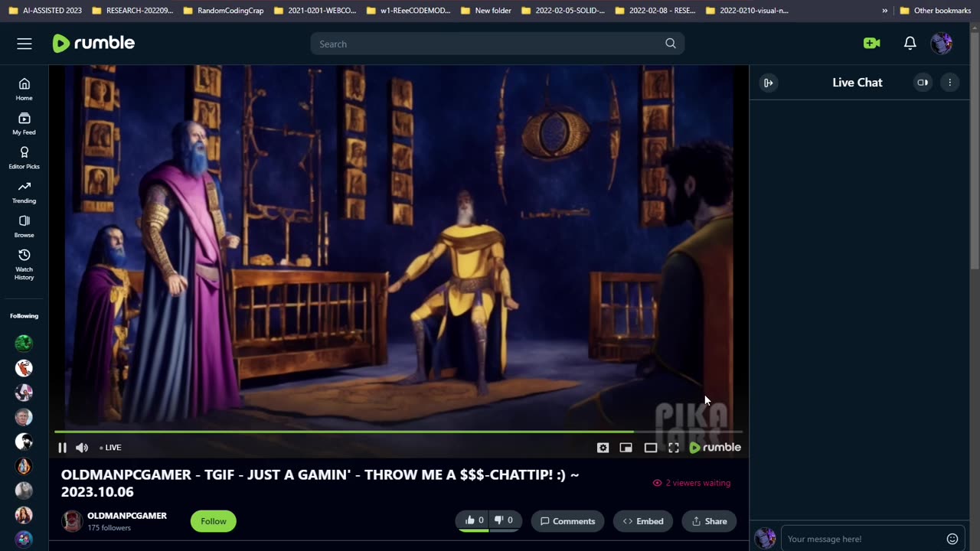Open Editor Picks in sidebar
980x551 pixels.
(x=24, y=158)
